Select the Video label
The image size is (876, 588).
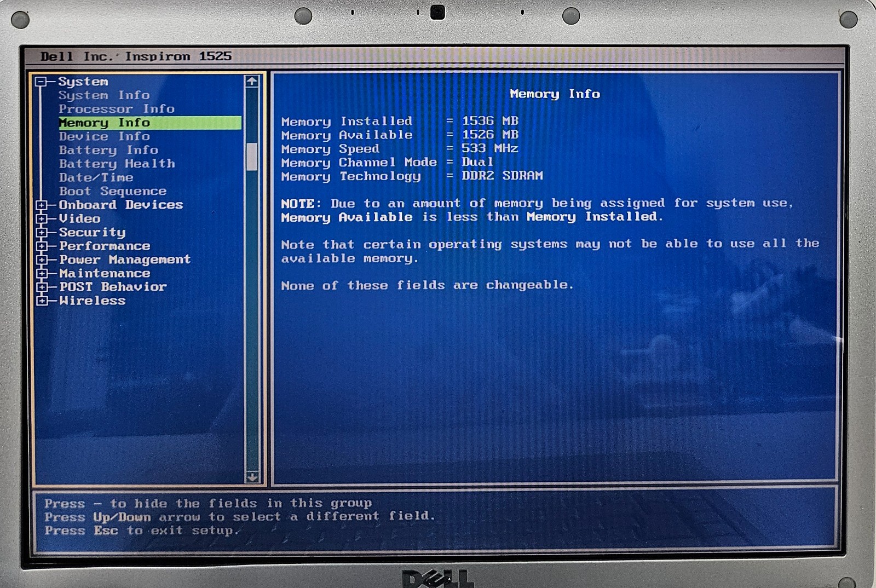point(80,218)
